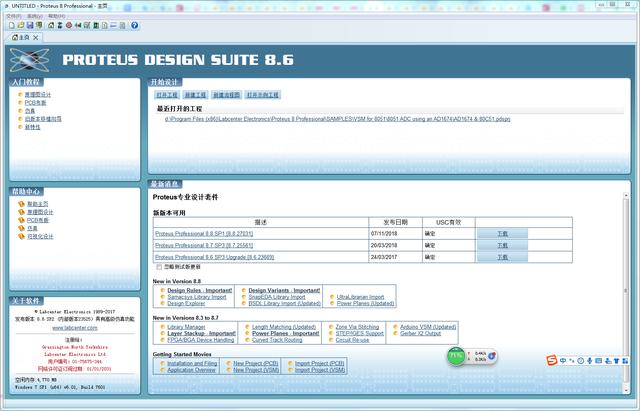The image size is (640, 411).
Task: Open Power Planes (Updated) link
Action: tap(365, 304)
